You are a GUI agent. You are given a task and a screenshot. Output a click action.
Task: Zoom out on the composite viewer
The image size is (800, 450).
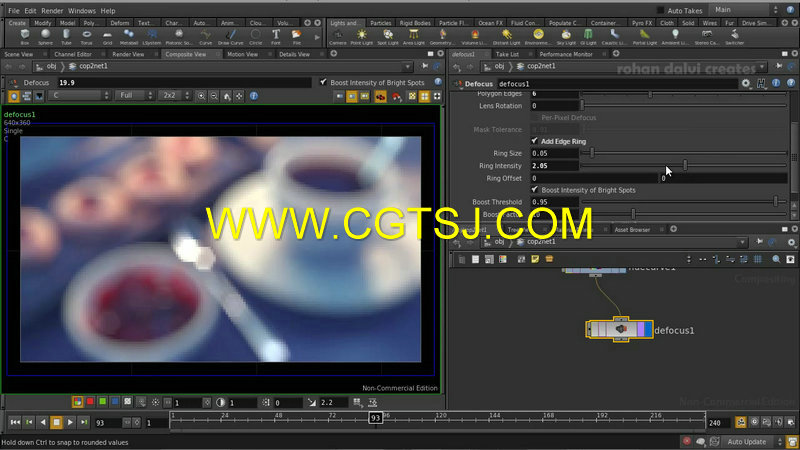pos(214,96)
